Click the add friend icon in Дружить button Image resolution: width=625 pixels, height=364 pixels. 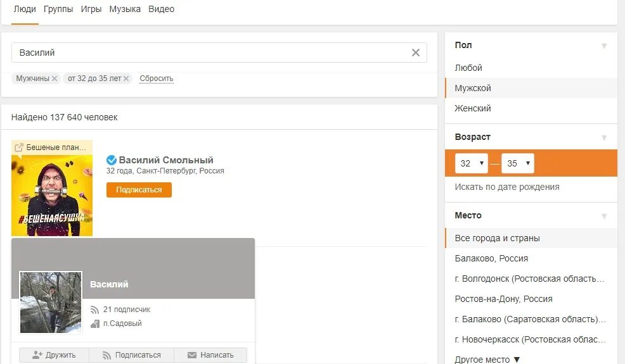click(x=37, y=355)
